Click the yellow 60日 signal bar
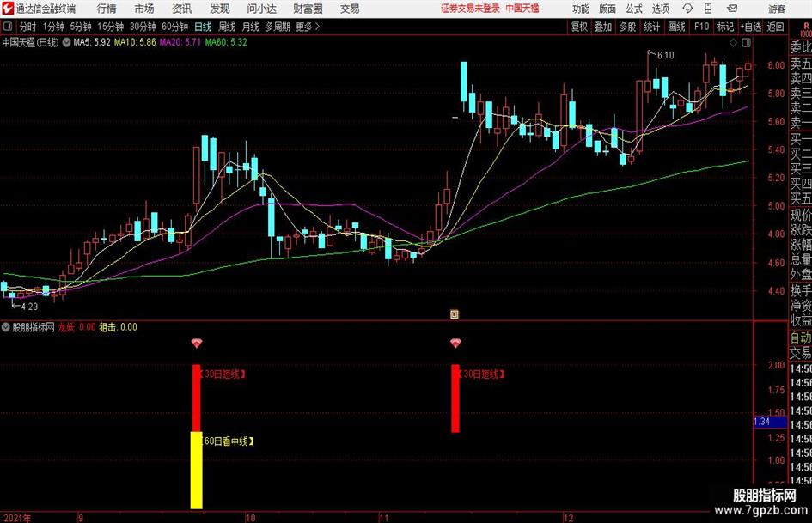Image resolution: width=812 pixels, height=523 pixels. [x=196, y=470]
